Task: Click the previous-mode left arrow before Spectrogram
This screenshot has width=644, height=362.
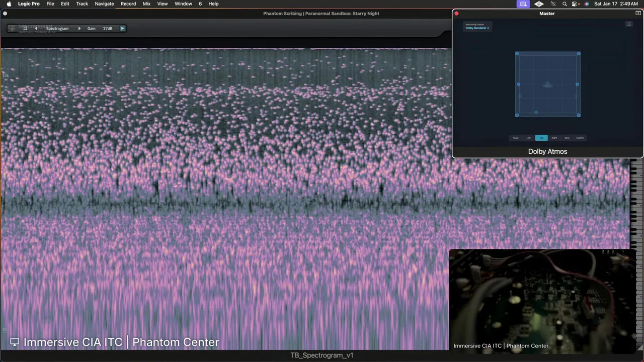Action: 36,29
